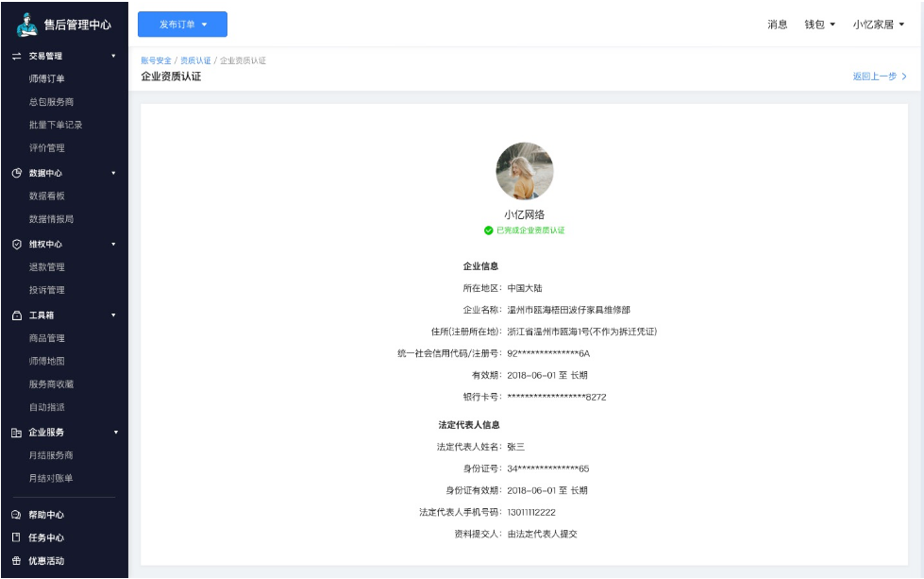The image size is (924, 579).
Task: Open 帮助中心 from the sidebar
Action: tap(46, 515)
